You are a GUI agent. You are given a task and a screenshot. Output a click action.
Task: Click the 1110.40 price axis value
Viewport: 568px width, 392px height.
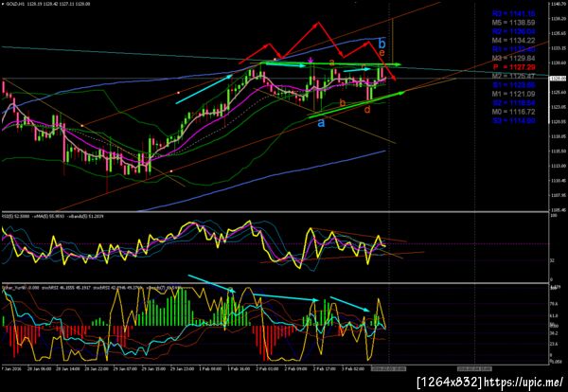coord(559,181)
